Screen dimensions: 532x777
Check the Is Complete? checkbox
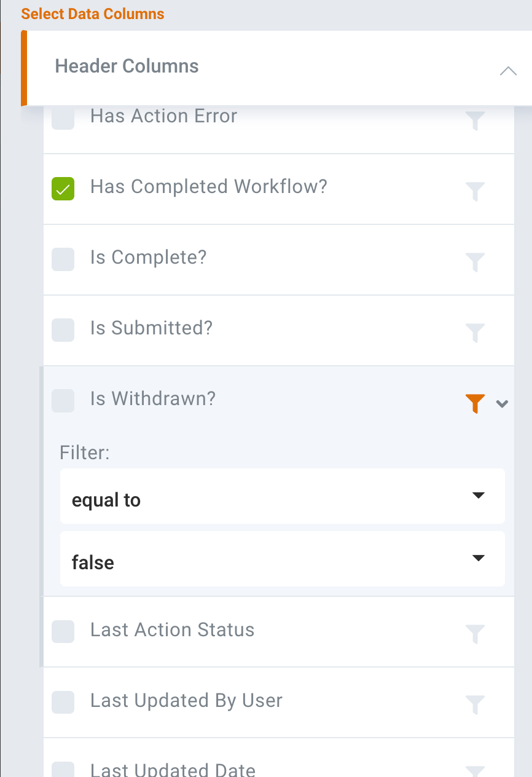click(63, 259)
